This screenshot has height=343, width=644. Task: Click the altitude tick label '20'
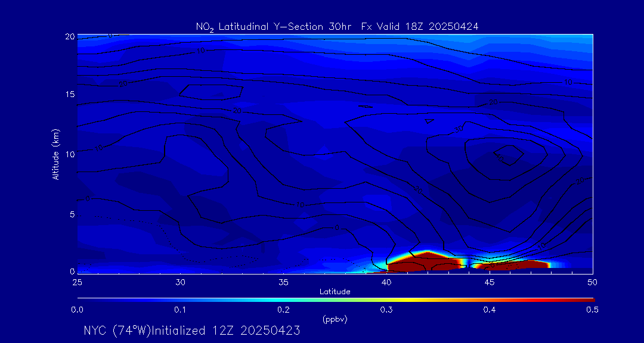[69, 36]
